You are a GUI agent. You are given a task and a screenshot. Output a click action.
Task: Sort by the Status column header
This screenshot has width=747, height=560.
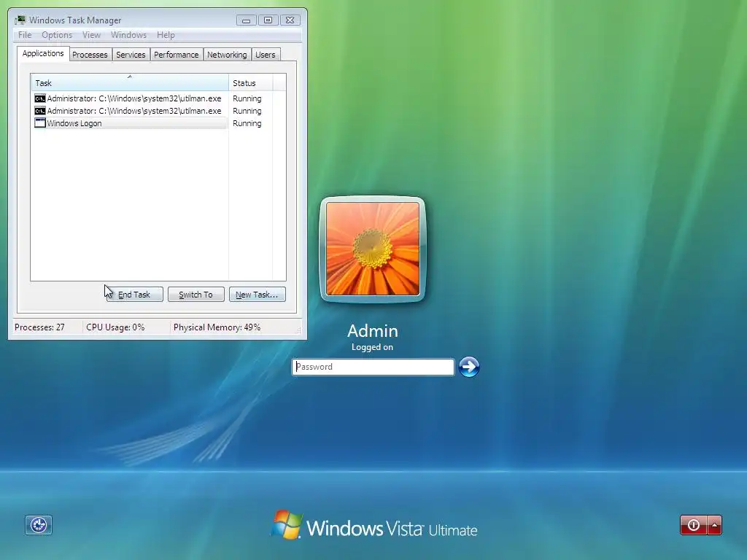point(251,83)
